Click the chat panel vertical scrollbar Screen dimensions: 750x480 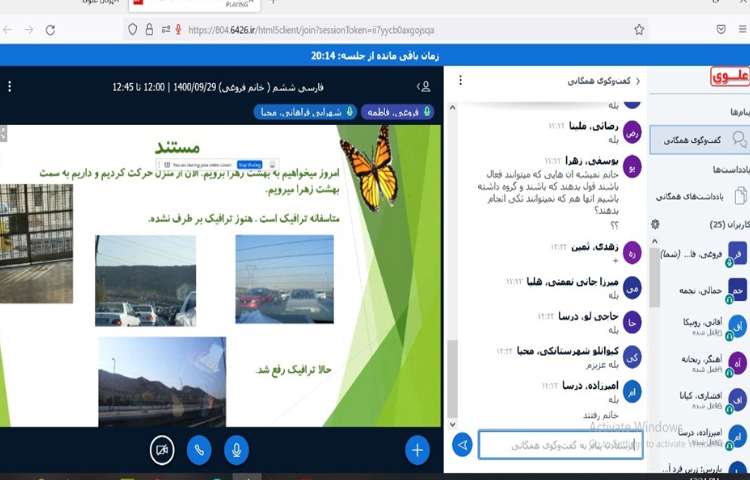click(452, 378)
